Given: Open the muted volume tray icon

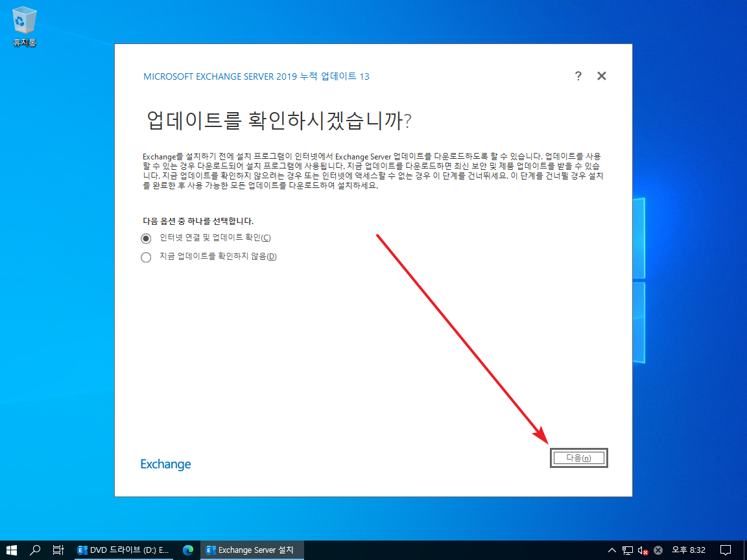Looking at the screenshot, I should coord(643,550).
